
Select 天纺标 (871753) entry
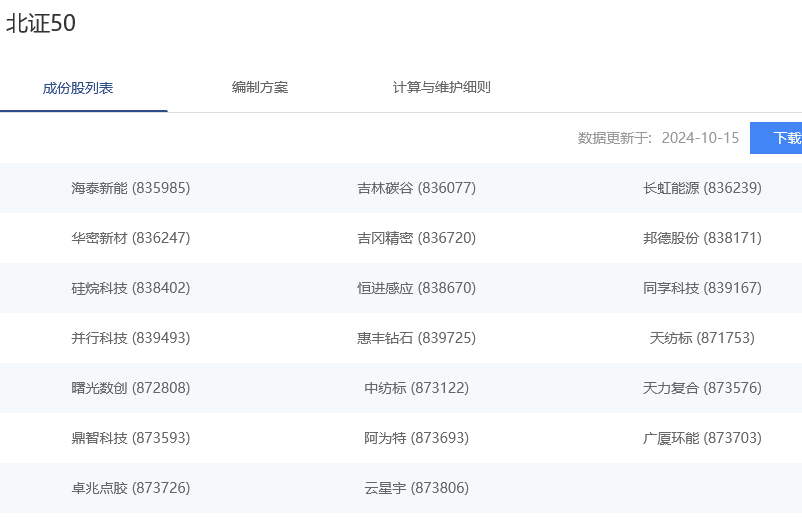702,338
